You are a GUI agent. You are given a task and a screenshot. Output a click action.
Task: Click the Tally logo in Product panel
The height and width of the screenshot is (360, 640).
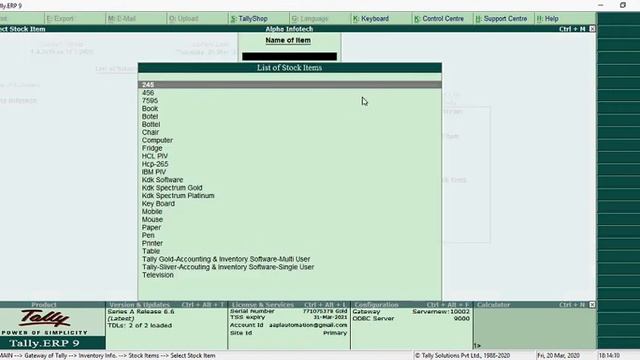tap(44, 319)
